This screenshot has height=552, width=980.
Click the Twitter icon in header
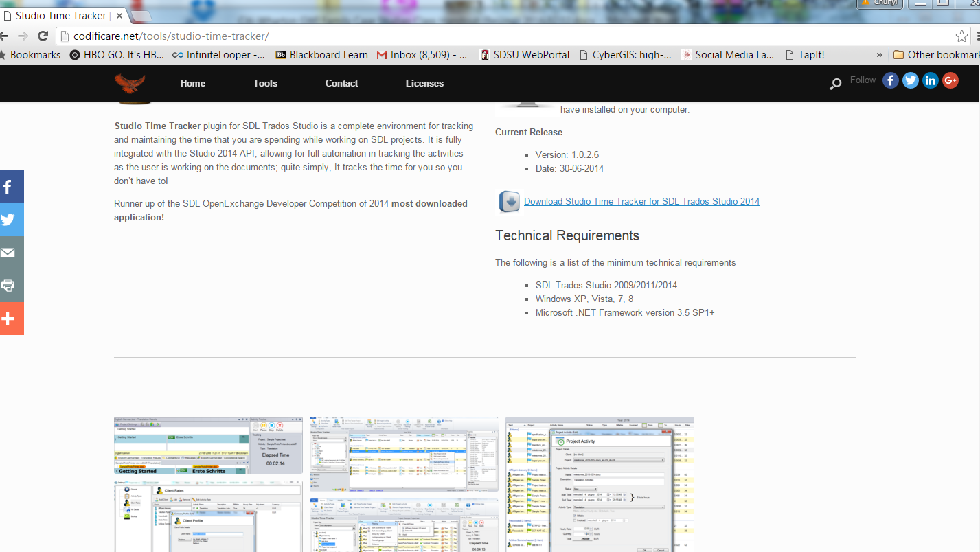coord(910,80)
